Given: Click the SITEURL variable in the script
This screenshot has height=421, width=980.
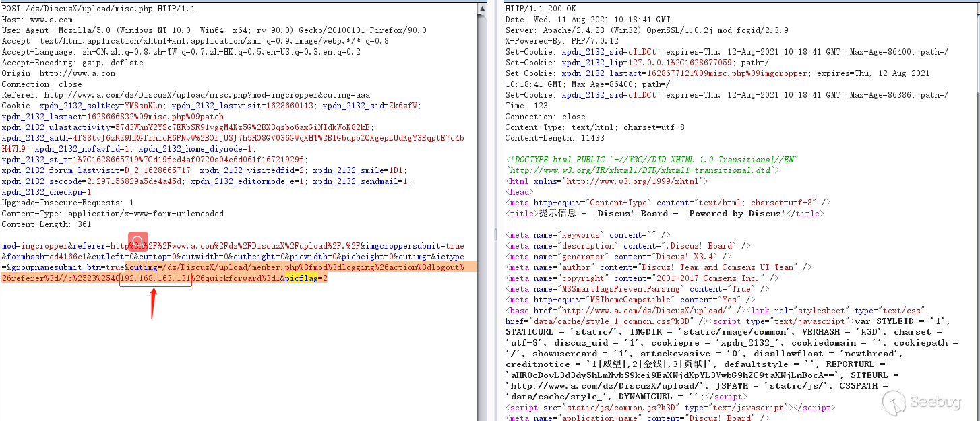Looking at the screenshot, I should (x=871, y=375).
